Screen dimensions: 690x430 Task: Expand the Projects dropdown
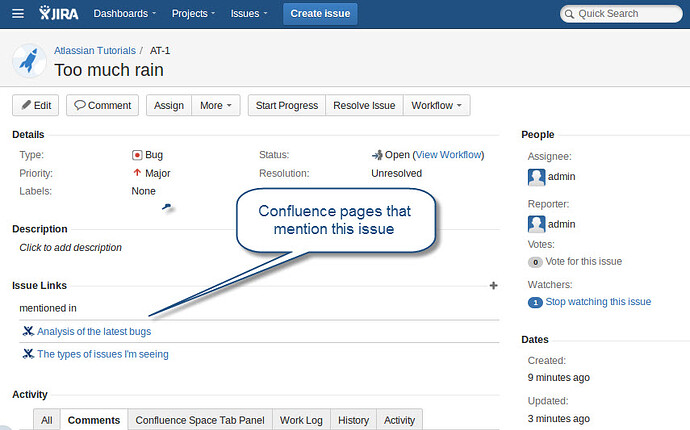(193, 14)
